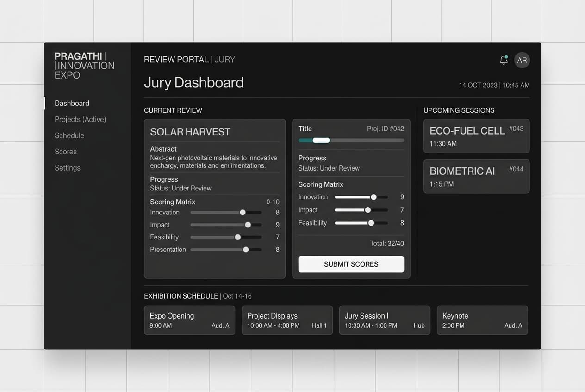Open the notification bell icon
This screenshot has height=392, width=585.
point(504,60)
